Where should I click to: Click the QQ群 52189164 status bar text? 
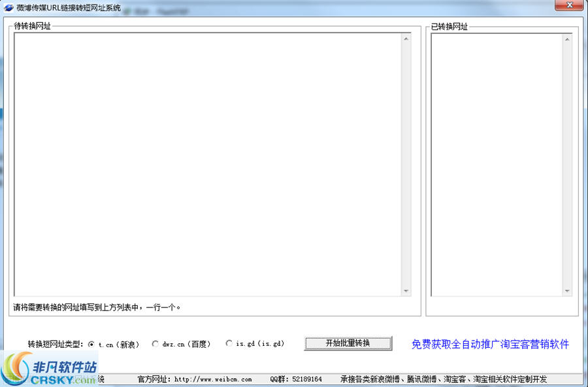pyautogui.click(x=297, y=379)
